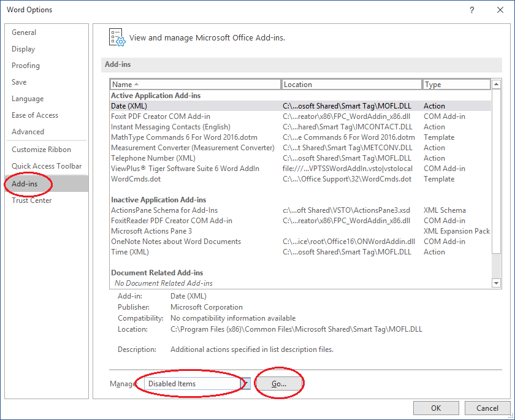This screenshot has width=515, height=420.
Task: Sort the list by Type column
Action: tap(456, 85)
